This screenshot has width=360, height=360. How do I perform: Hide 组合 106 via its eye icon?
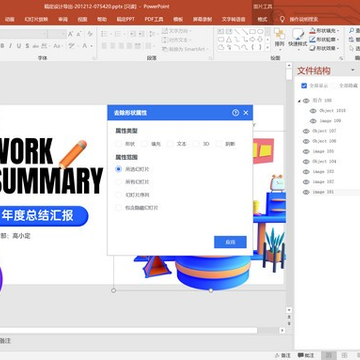click(x=306, y=101)
